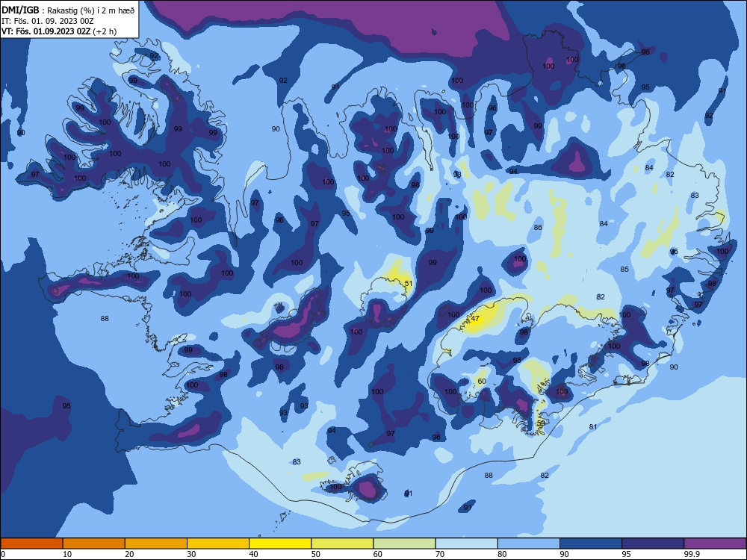Click the orange 10–20 legend swatch
Image resolution: width=747 pixels, height=560 pixels.
94,544
